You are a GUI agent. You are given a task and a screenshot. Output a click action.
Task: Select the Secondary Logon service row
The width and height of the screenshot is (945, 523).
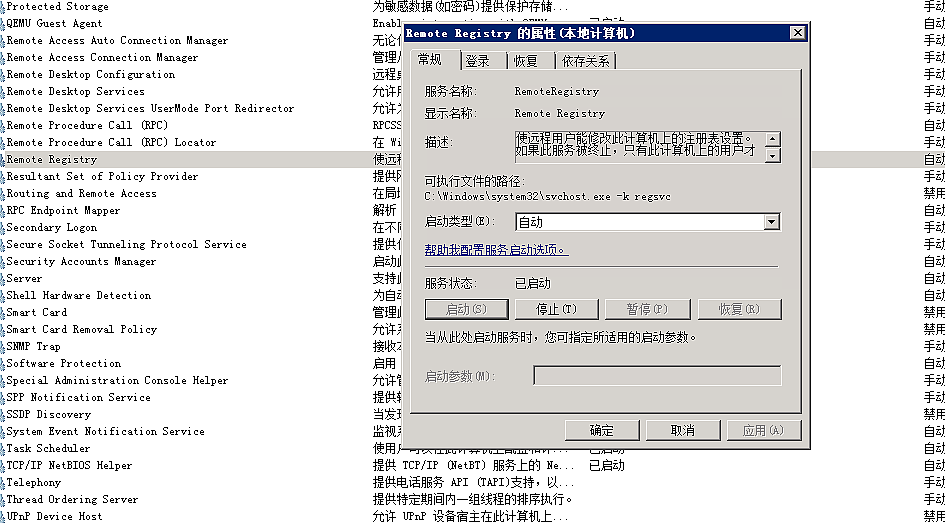[x=52, y=228]
